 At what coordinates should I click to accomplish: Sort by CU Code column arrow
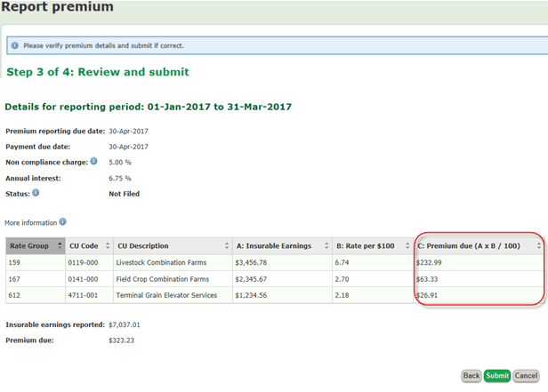tap(108, 245)
